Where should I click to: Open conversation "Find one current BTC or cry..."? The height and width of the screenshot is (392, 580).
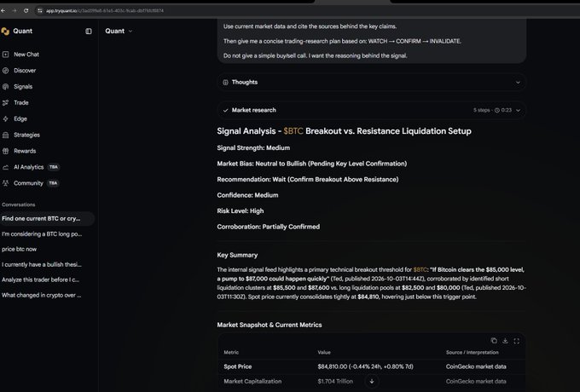pos(47,219)
